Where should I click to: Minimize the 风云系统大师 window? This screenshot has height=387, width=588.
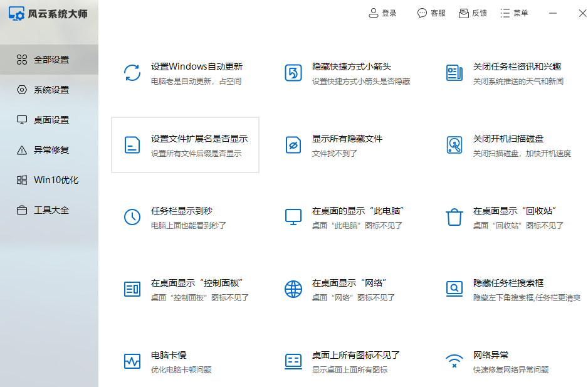click(553, 13)
